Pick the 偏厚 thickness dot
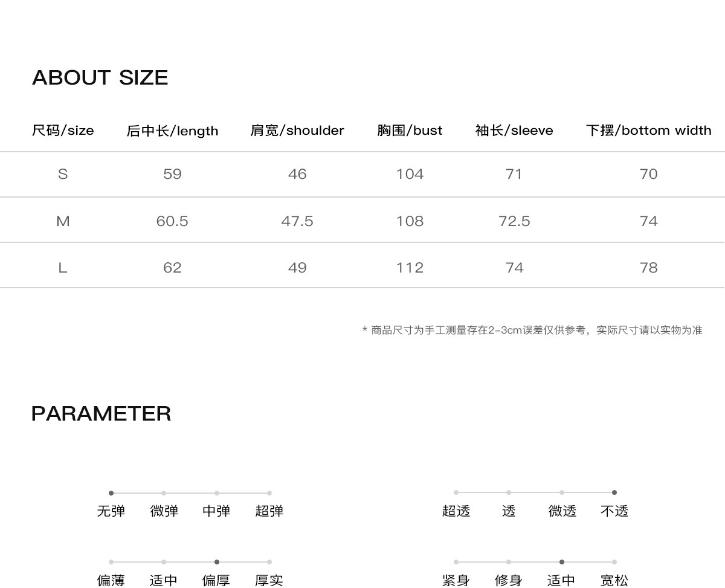The height and width of the screenshot is (588, 725). point(217,562)
